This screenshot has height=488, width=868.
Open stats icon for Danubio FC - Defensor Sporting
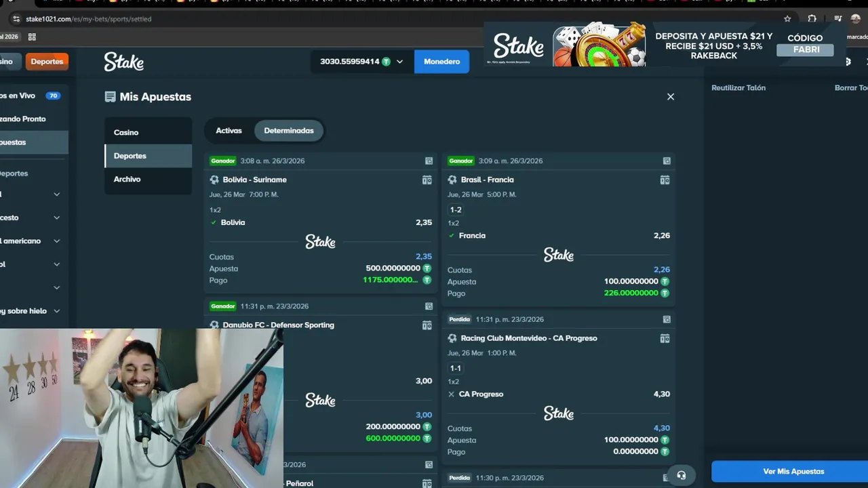coord(427,325)
